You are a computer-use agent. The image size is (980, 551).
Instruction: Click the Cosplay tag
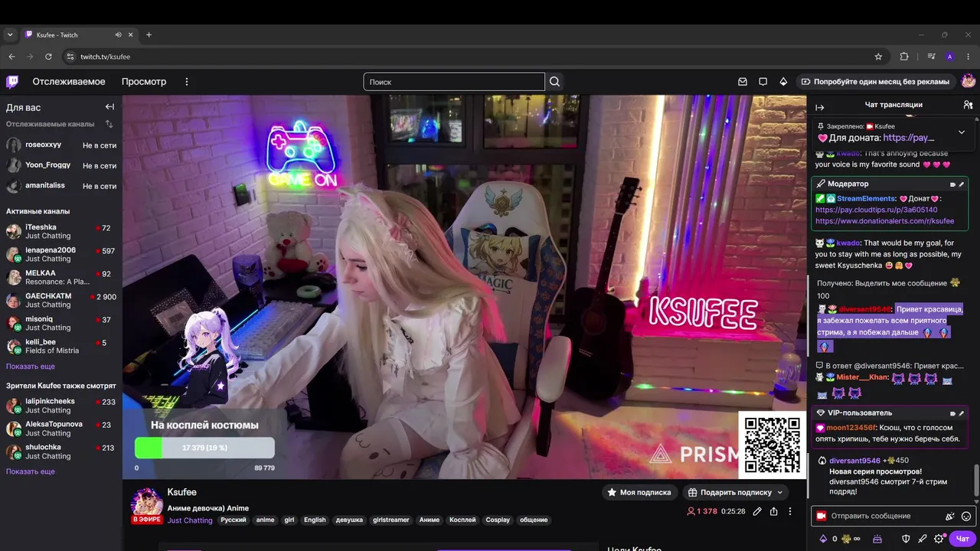pos(498,520)
